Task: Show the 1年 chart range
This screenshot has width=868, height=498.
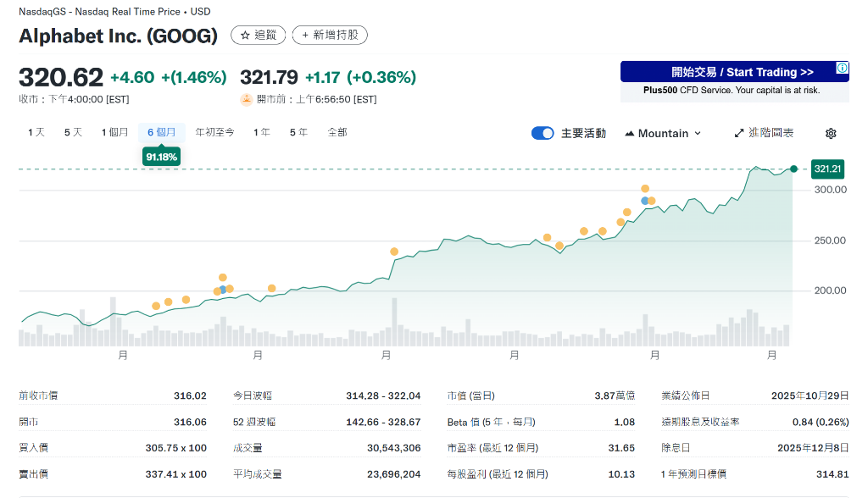Action: [x=262, y=132]
